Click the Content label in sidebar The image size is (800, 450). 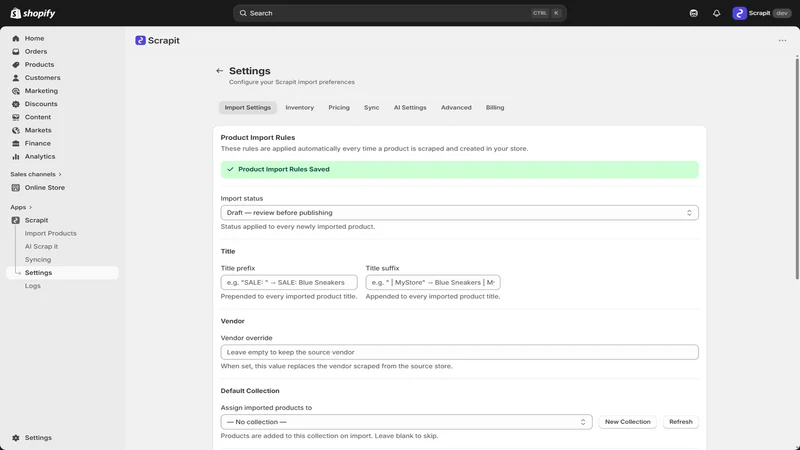tap(38, 117)
